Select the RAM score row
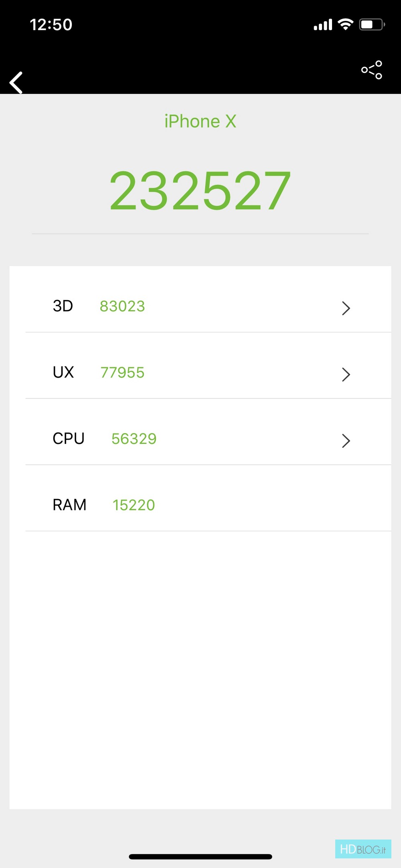Image resolution: width=401 pixels, height=868 pixels. click(x=200, y=505)
